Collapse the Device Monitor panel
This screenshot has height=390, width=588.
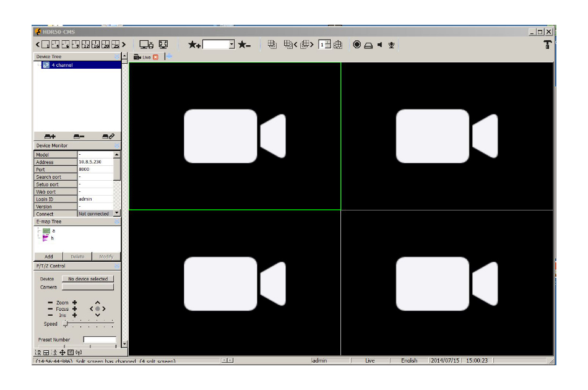pyautogui.click(x=116, y=145)
